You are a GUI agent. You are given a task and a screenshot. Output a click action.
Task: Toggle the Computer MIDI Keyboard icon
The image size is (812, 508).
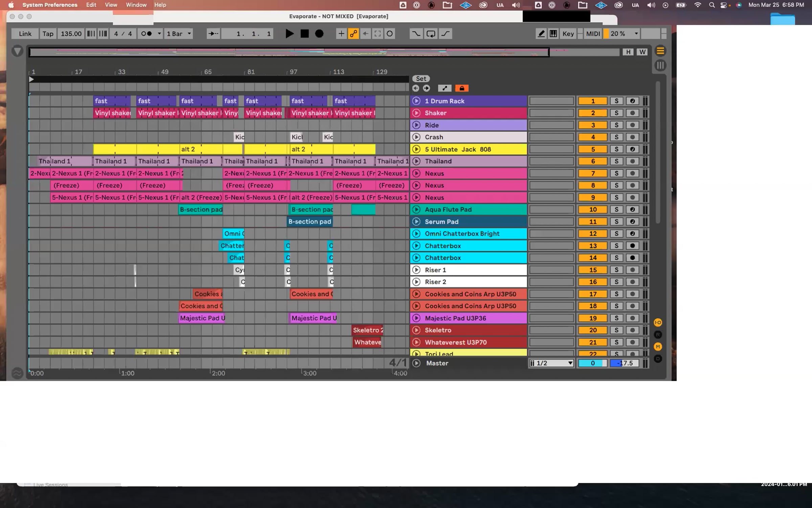click(x=553, y=34)
